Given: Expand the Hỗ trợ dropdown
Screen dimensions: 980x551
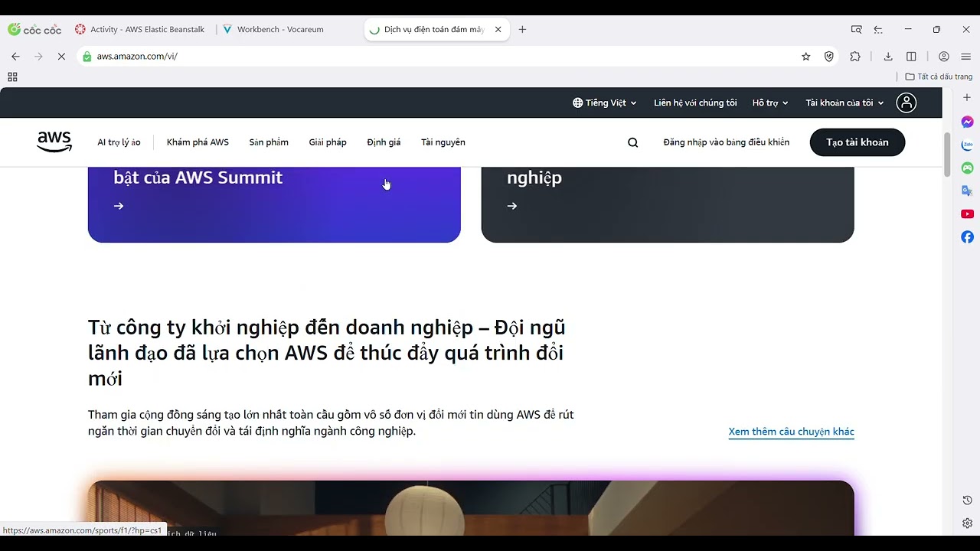Looking at the screenshot, I should pyautogui.click(x=770, y=103).
